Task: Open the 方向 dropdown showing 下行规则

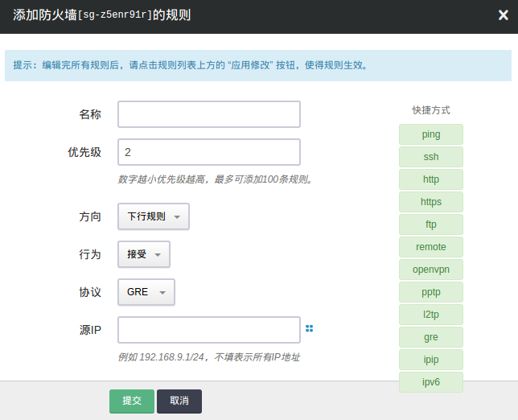Action: (154, 216)
